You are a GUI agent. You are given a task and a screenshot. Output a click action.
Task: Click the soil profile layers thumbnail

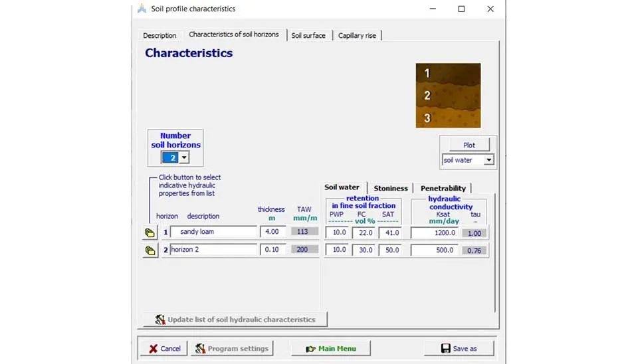tap(448, 96)
